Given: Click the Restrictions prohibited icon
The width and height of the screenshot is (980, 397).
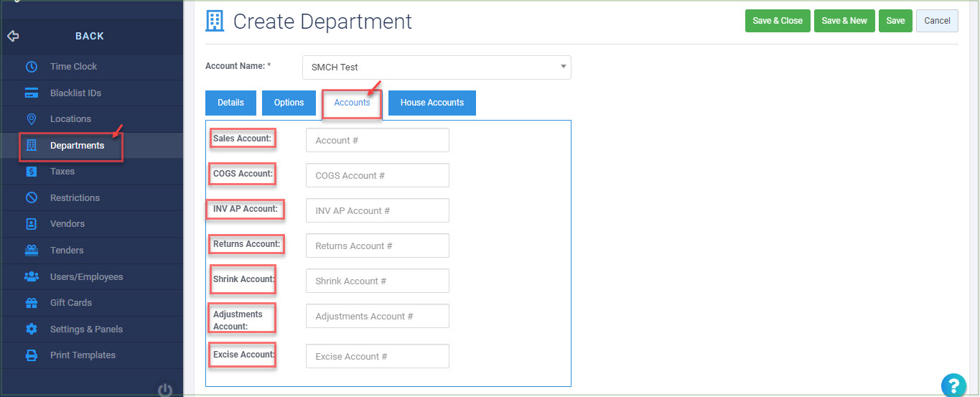Looking at the screenshot, I should coord(32,197).
